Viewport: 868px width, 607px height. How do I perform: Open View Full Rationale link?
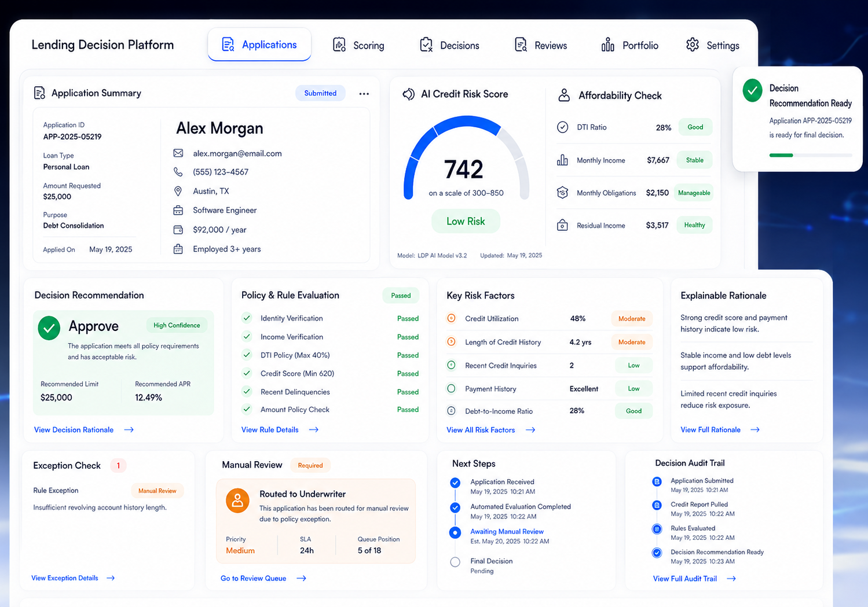[x=720, y=430]
